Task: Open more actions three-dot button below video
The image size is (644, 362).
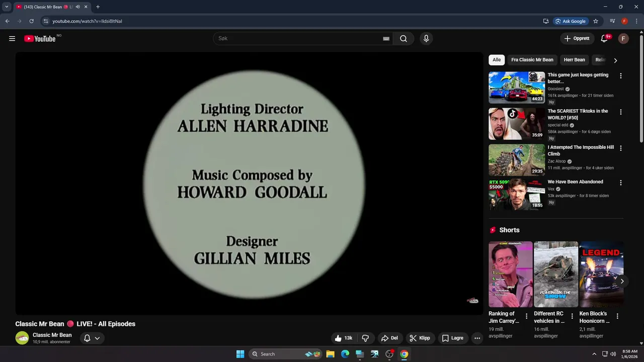Action: point(477,338)
